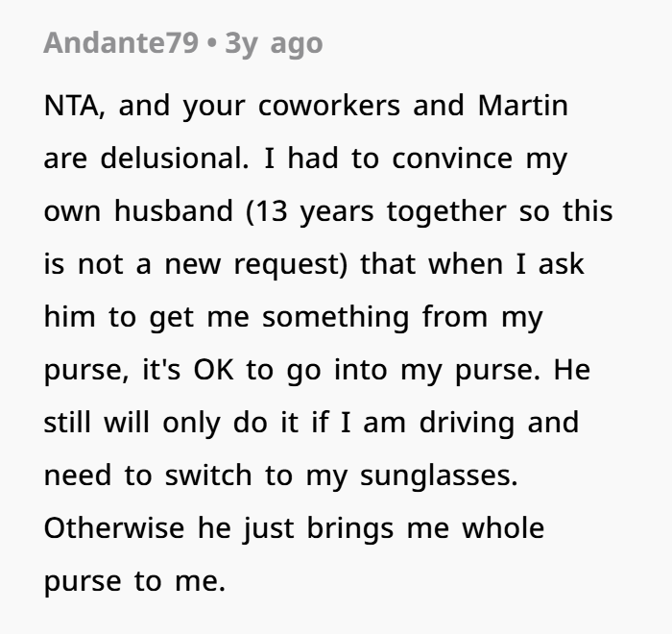Viewport: 672px width, 634px height.
Task: Click the final line "purse to me."
Action: [133, 581]
